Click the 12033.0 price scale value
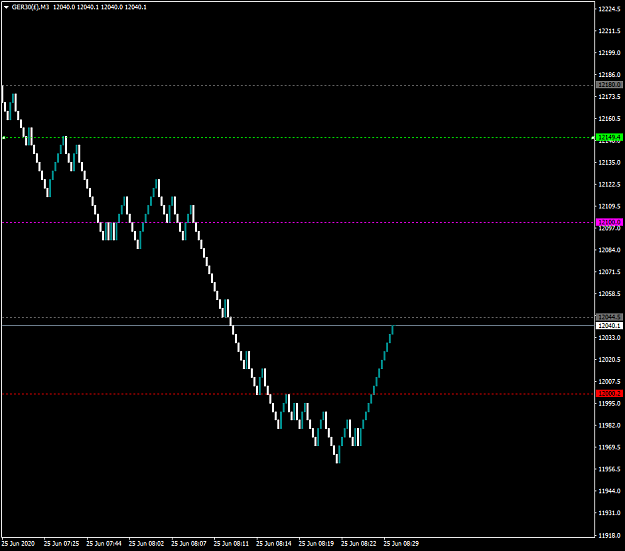 pos(609,338)
